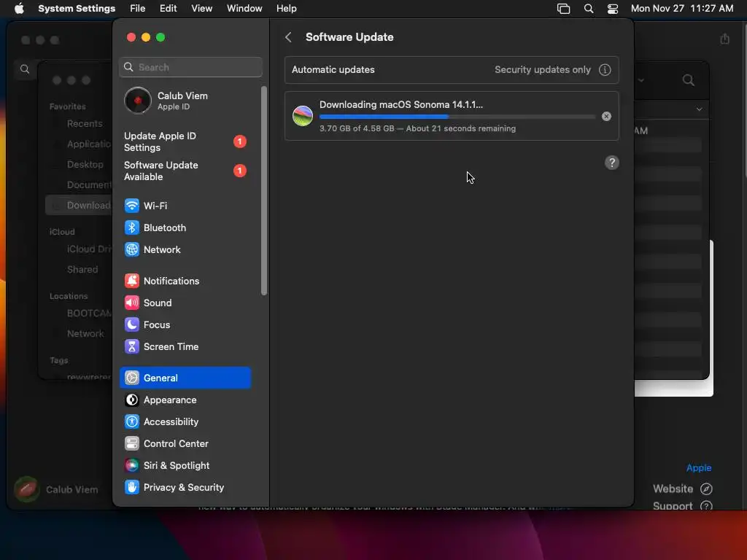Expand the dropdown chevron in background window
The image size is (747, 560).
point(699,109)
